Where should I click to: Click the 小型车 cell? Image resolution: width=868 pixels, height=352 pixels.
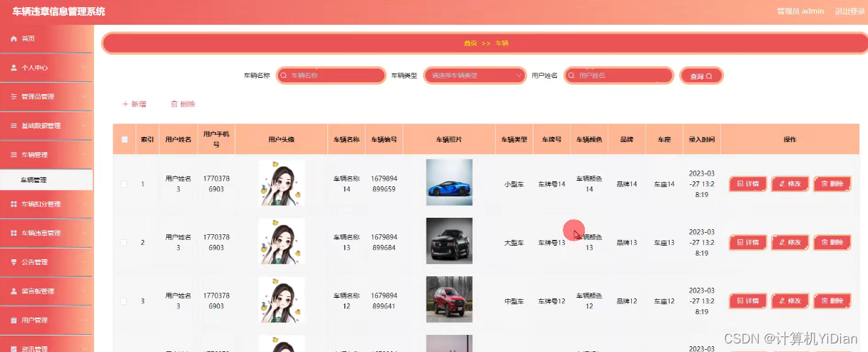[x=514, y=184]
